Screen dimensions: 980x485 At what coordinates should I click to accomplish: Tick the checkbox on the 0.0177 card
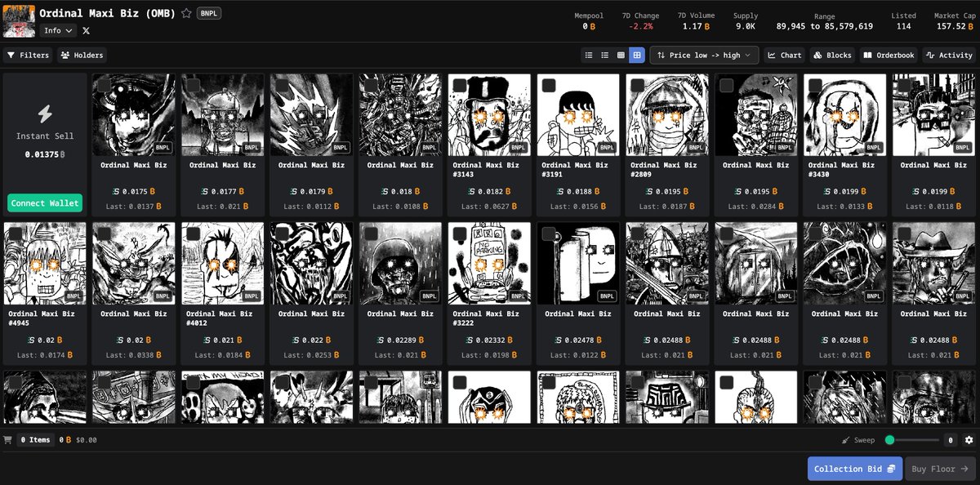click(x=194, y=85)
